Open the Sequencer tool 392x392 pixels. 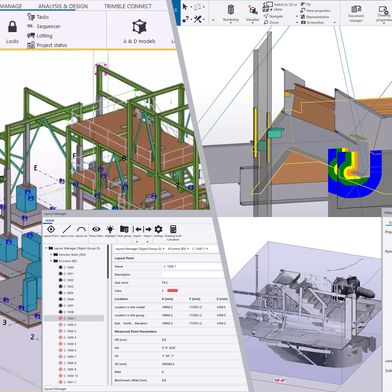point(44,26)
